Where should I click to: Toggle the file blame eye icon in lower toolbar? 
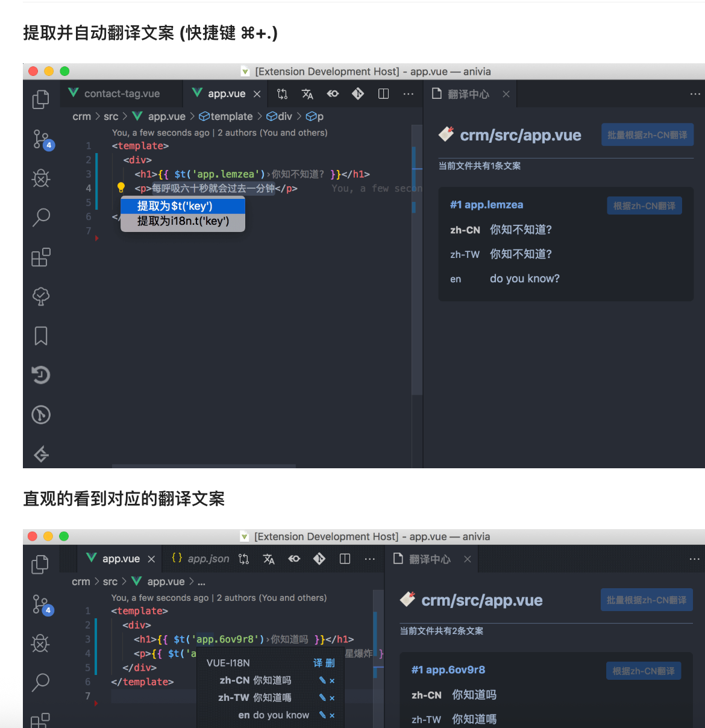[294, 559]
